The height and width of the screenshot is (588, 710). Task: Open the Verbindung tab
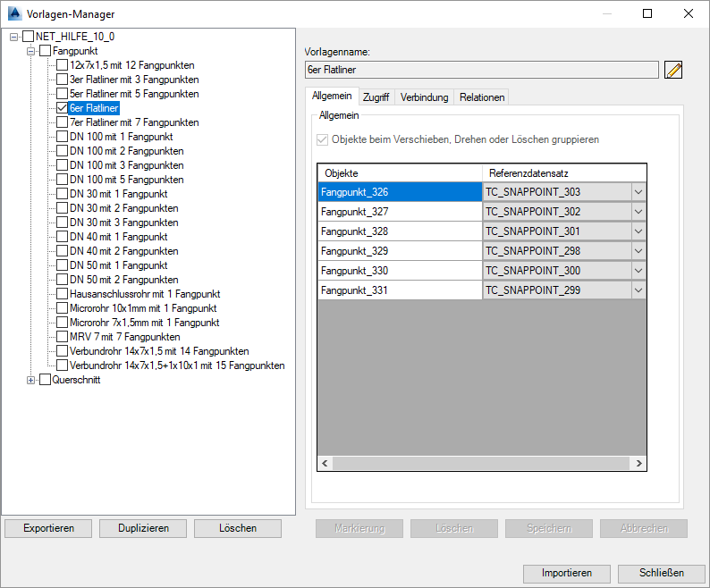click(x=424, y=97)
